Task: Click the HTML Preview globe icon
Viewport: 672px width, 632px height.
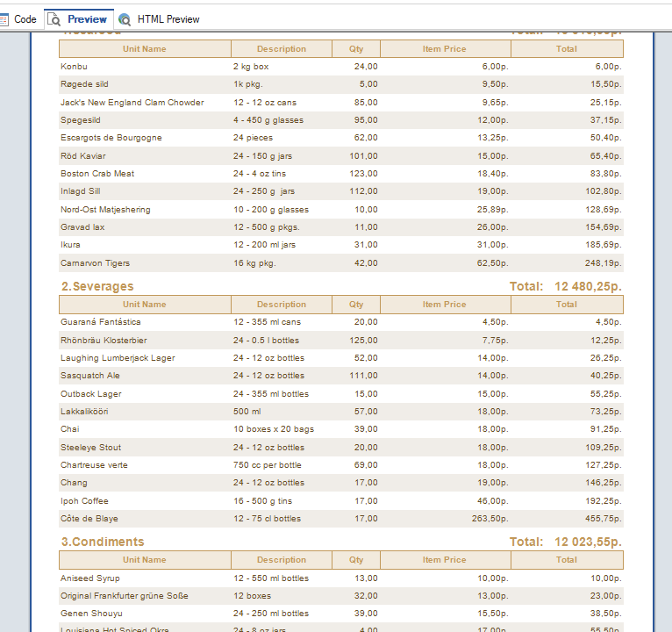Action: click(x=125, y=19)
